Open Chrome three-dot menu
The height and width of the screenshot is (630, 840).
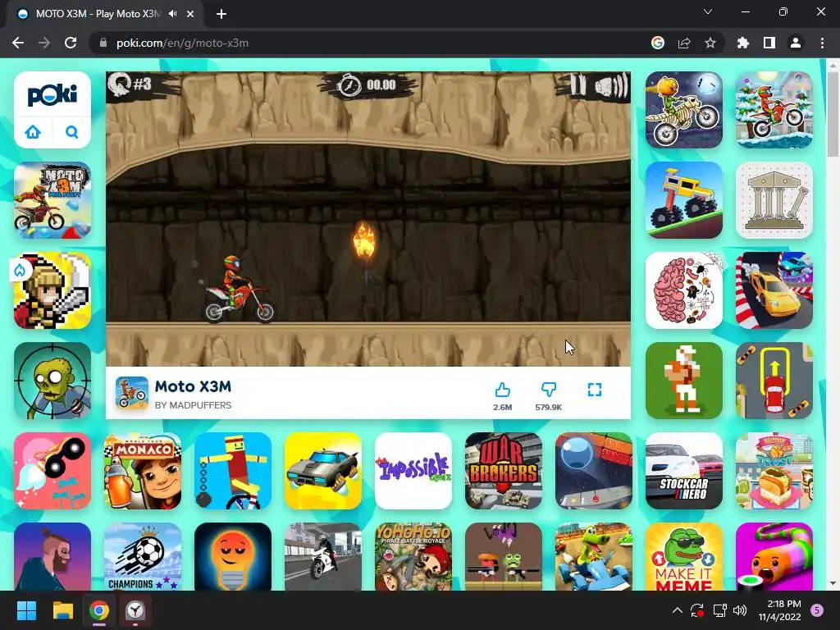822,43
